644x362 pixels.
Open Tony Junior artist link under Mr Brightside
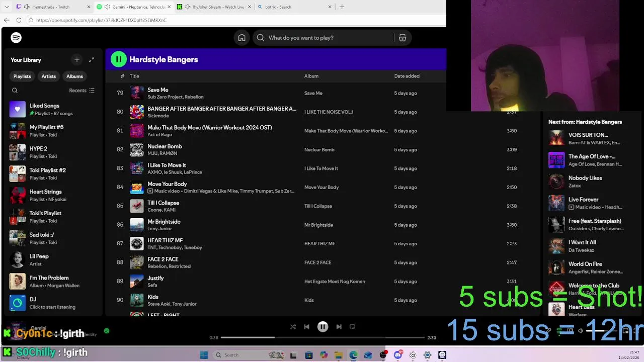coord(159,229)
